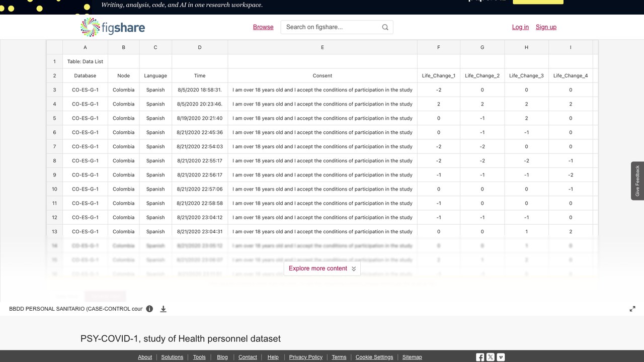Open figshare X social icon

point(491,357)
